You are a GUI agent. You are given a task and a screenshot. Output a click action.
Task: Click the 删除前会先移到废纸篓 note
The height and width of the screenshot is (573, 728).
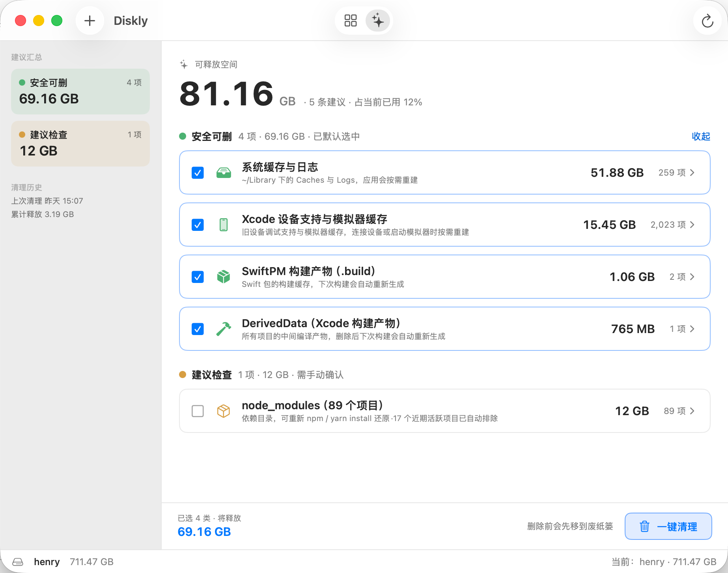click(570, 526)
